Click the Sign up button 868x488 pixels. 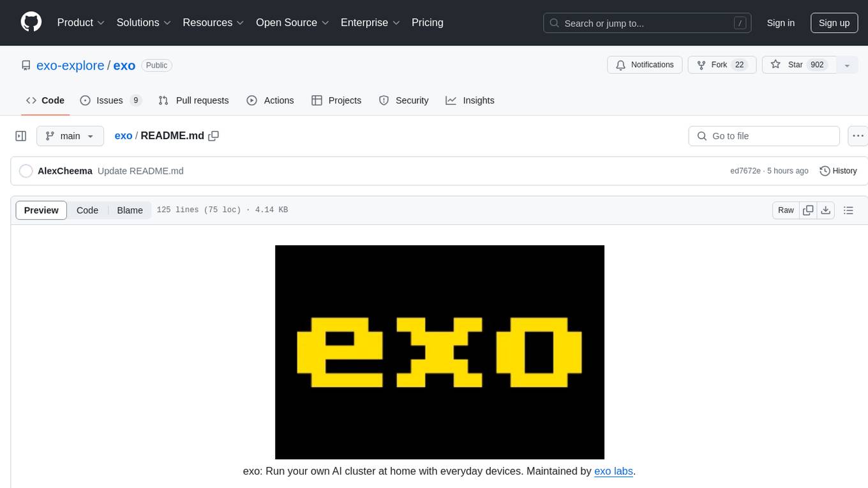pos(834,23)
